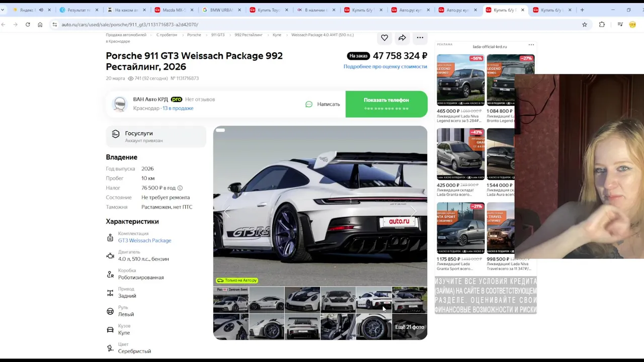Switch to the Результат тab
Image resolution: width=644 pixels, height=362 pixels.
click(79, 10)
